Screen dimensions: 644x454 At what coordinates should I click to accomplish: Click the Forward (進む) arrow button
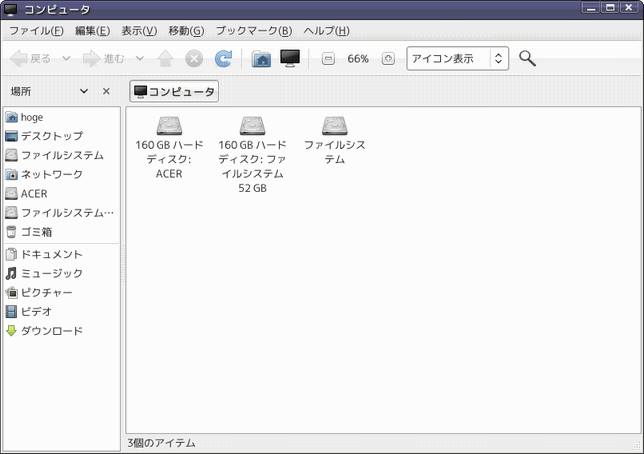(x=103, y=59)
